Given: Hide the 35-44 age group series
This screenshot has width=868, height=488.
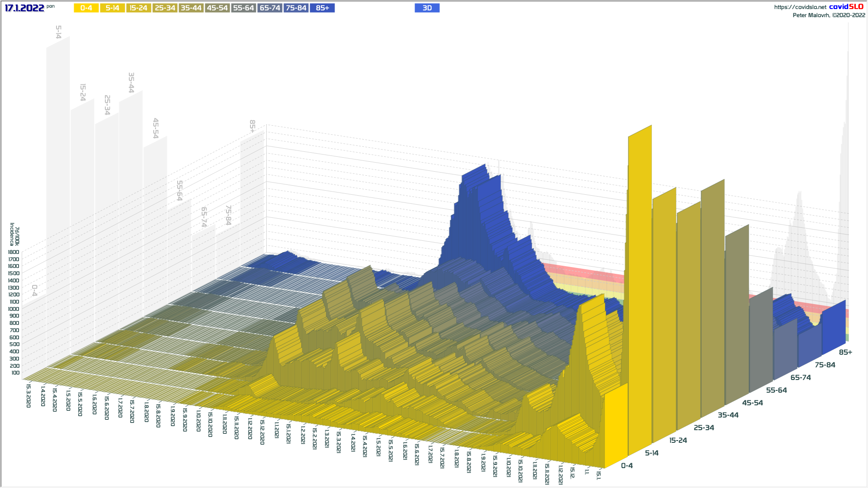Looking at the screenshot, I should [191, 8].
